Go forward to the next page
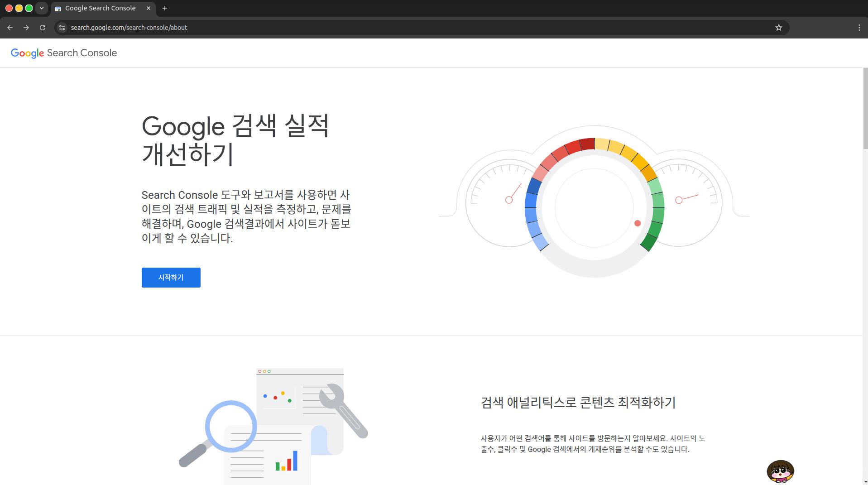 (x=26, y=28)
